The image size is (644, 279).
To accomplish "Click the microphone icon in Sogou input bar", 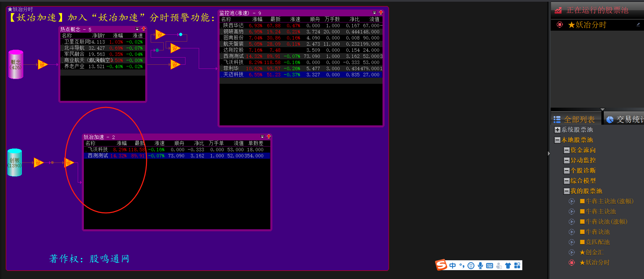I will (x=480, y=266).
